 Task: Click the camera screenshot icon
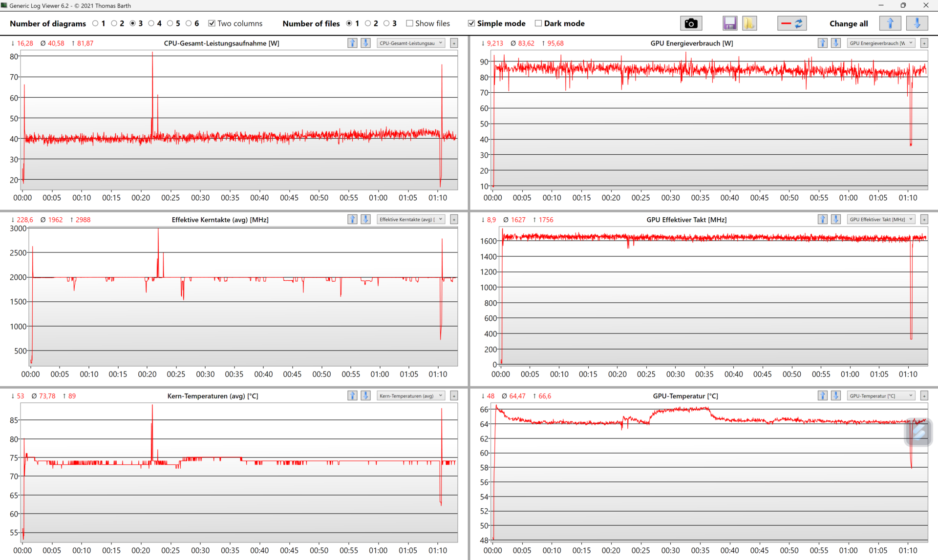click(690, 23)
